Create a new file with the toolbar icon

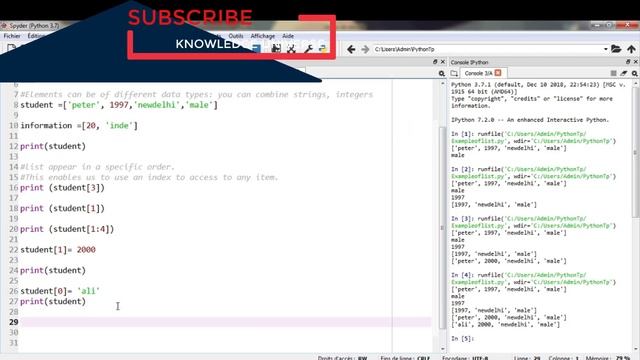pos(11,49)
